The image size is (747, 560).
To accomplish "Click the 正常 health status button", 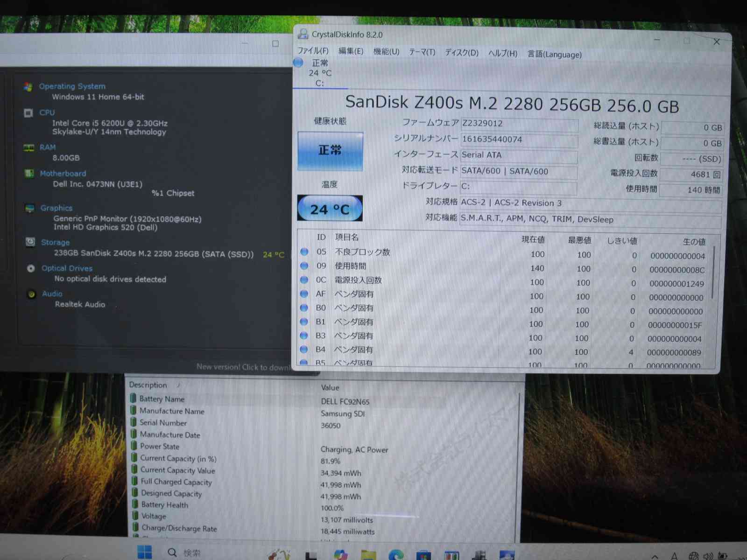I will tap(330, 151).
